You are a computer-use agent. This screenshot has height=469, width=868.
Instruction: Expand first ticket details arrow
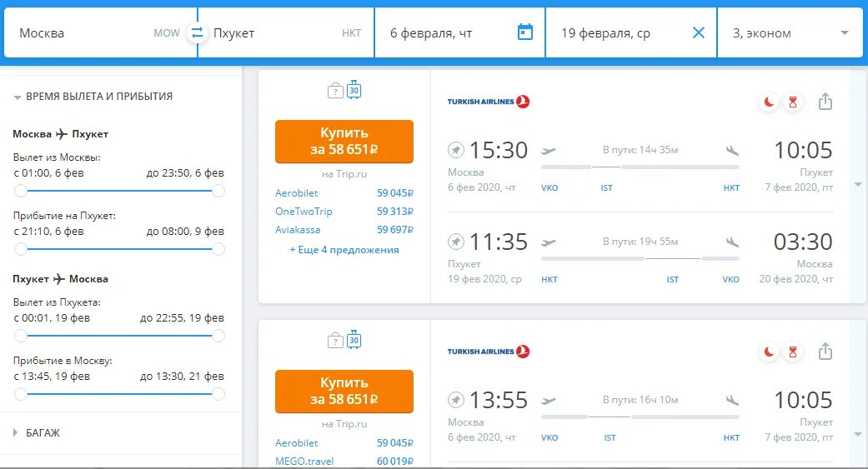[x=857, y=184]
